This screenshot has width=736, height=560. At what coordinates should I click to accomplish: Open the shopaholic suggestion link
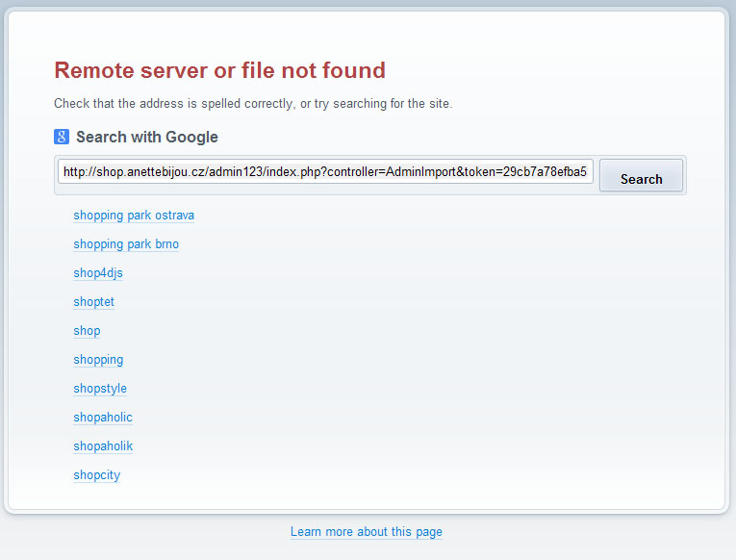tap(103, 418)
